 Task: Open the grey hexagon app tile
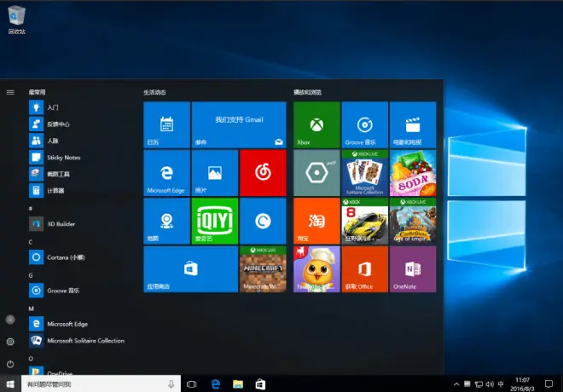tap(316, 173)
